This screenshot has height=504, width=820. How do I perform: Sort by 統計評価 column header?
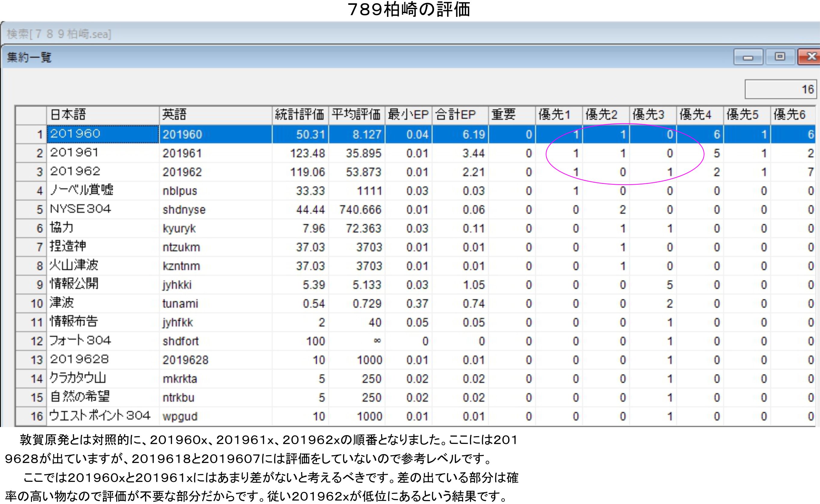(x=300, y=115)
